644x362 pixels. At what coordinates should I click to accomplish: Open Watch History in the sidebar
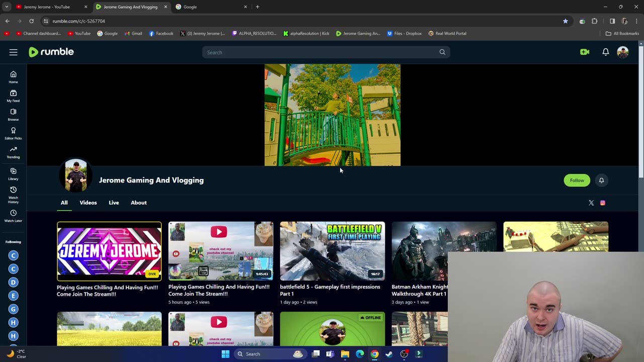tap(13, 195)
